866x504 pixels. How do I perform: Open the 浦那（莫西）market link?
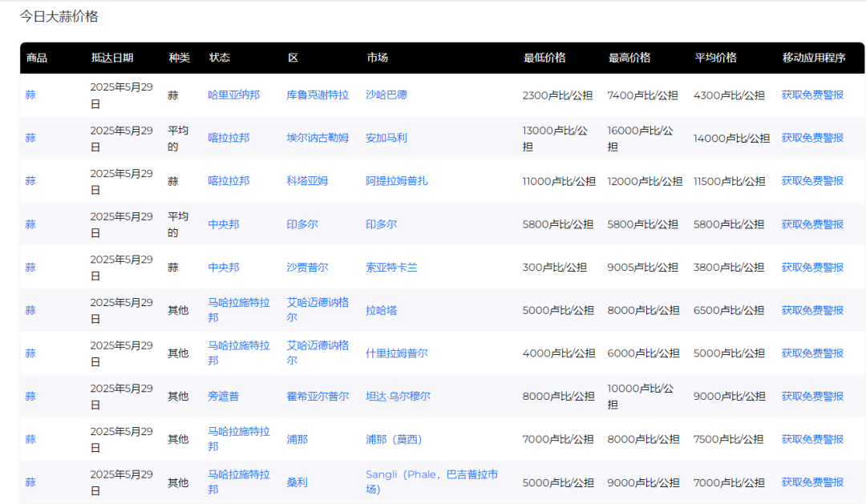(x=394, y=439)
